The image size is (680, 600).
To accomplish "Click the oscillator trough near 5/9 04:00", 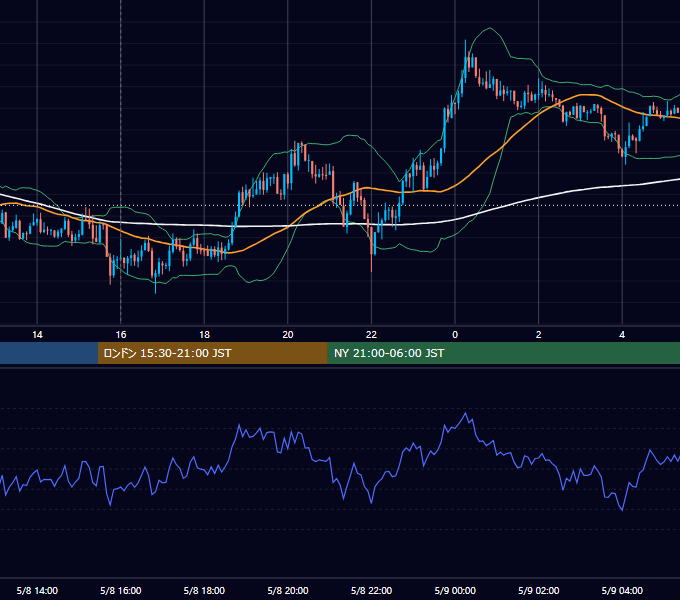I will coord(622,509).
